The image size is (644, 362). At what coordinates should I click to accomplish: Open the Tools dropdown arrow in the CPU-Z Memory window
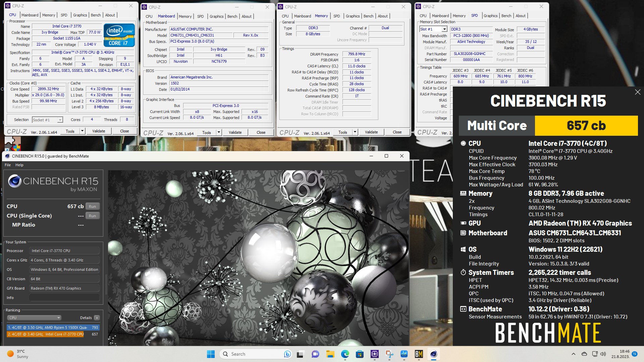click(355, 132)
